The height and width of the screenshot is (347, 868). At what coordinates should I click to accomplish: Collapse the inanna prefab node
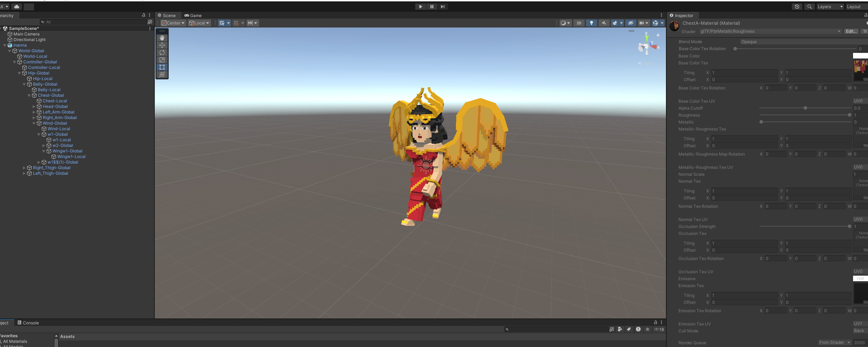click(x=5, y=45)
